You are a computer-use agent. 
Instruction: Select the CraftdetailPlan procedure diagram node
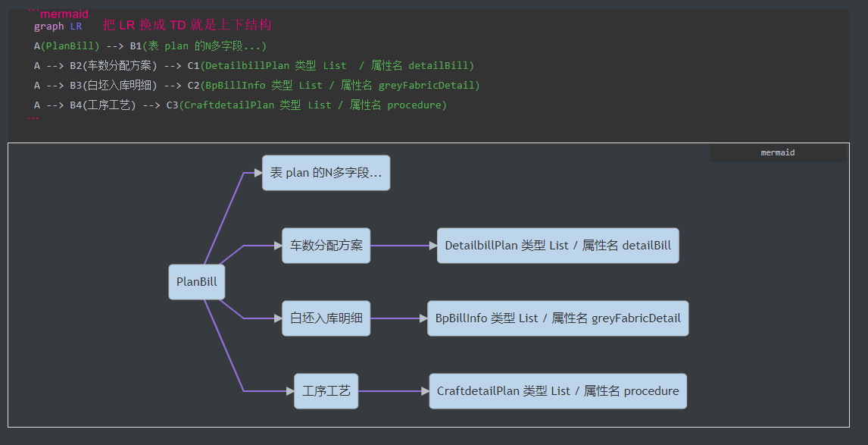[x=558, y=390]
